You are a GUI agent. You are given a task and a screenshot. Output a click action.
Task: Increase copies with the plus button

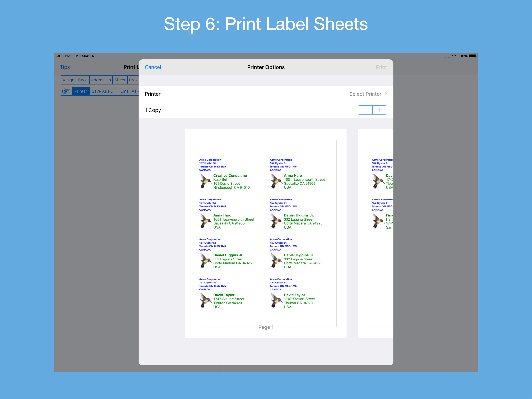tap(380, 110)
